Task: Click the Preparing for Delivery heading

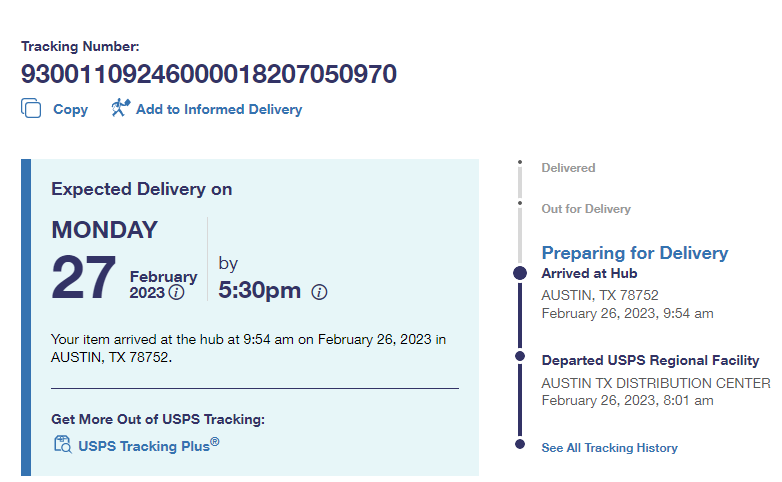Action: 635,253
